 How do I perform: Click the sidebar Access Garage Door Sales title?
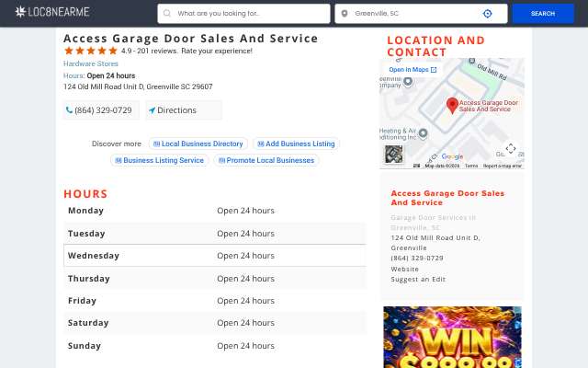[x=447, y=198]
